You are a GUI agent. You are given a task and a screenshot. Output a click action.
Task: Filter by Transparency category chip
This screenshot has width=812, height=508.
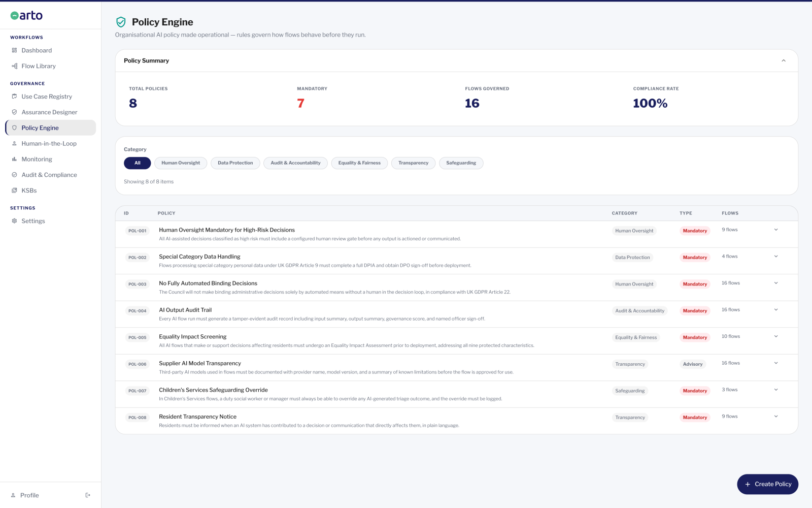pos(413,163)
